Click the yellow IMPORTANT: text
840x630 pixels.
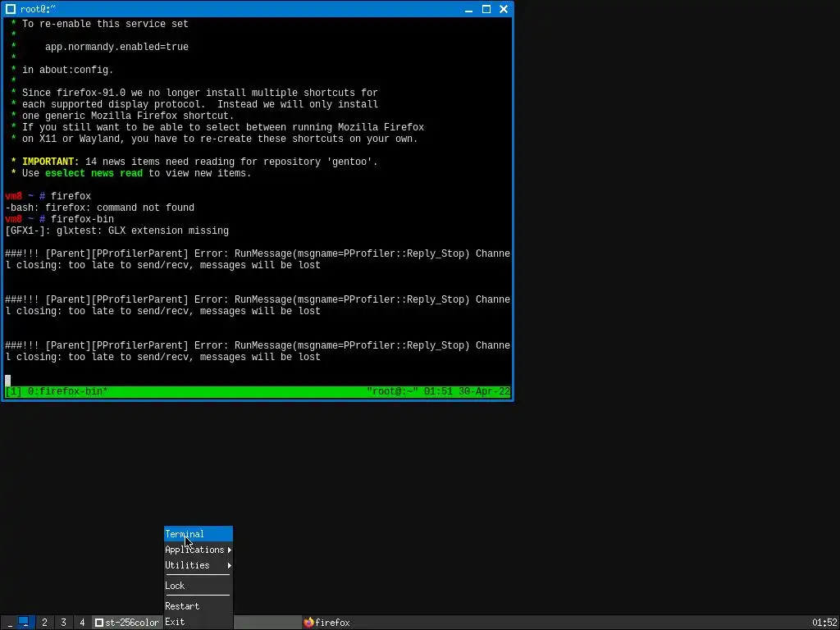click(50, 162)
